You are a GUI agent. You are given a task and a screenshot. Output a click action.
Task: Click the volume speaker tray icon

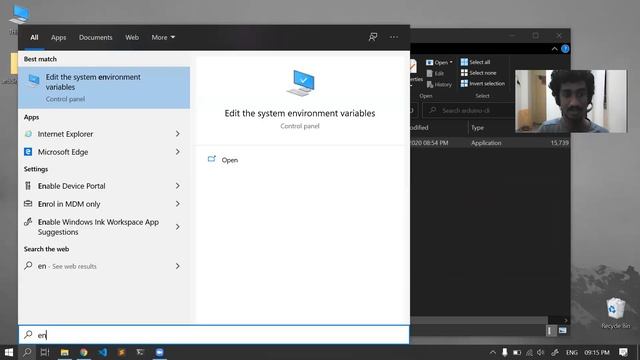click(541, 352)
